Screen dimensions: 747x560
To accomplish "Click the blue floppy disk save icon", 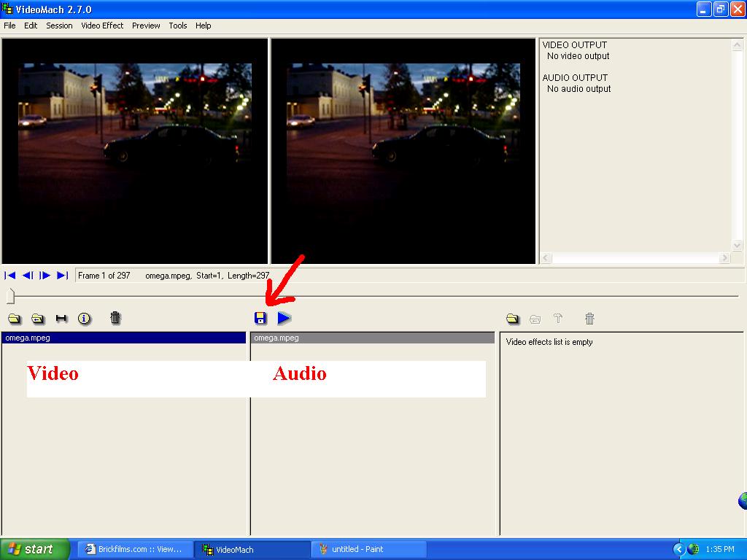I will (260, 318).
